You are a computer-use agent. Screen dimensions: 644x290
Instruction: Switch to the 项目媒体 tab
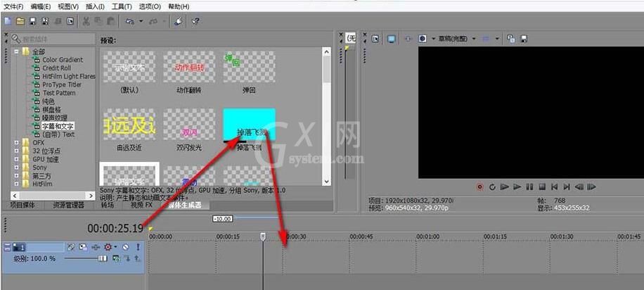tap(22, 205)
